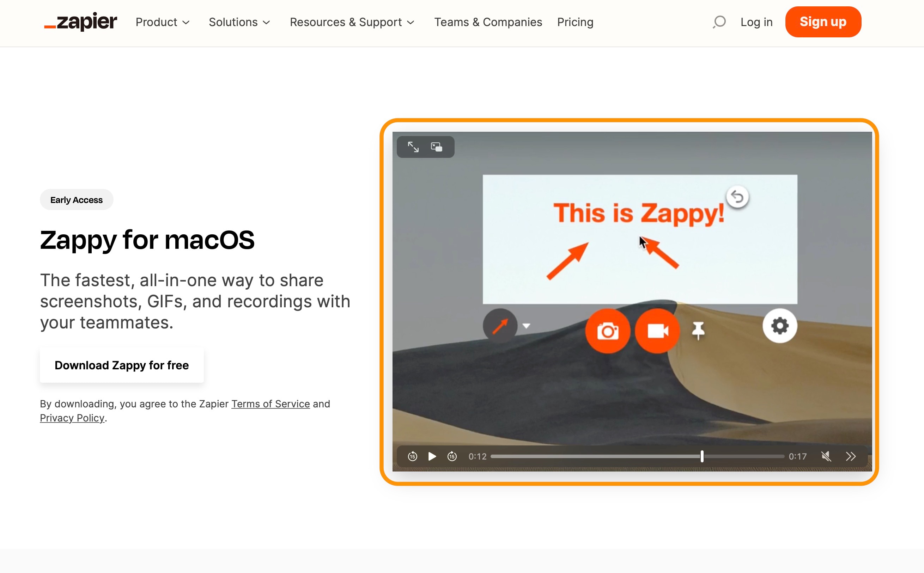Click the pin icon in video

(698, 331)
